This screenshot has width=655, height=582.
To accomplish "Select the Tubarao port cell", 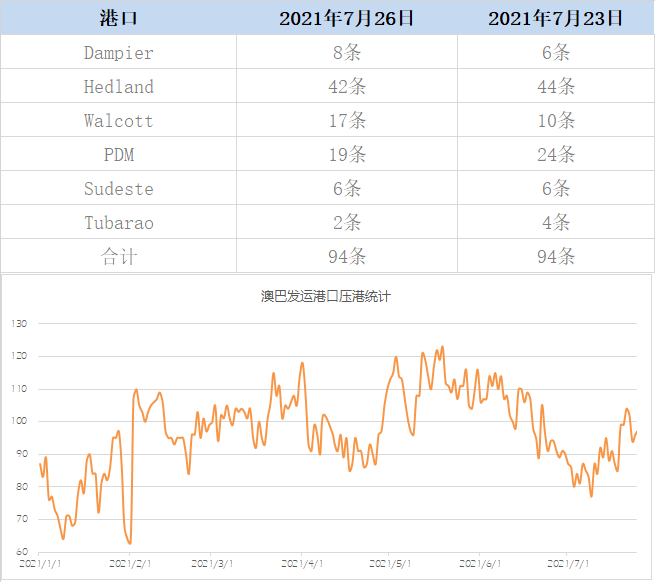I will point(119,223).
